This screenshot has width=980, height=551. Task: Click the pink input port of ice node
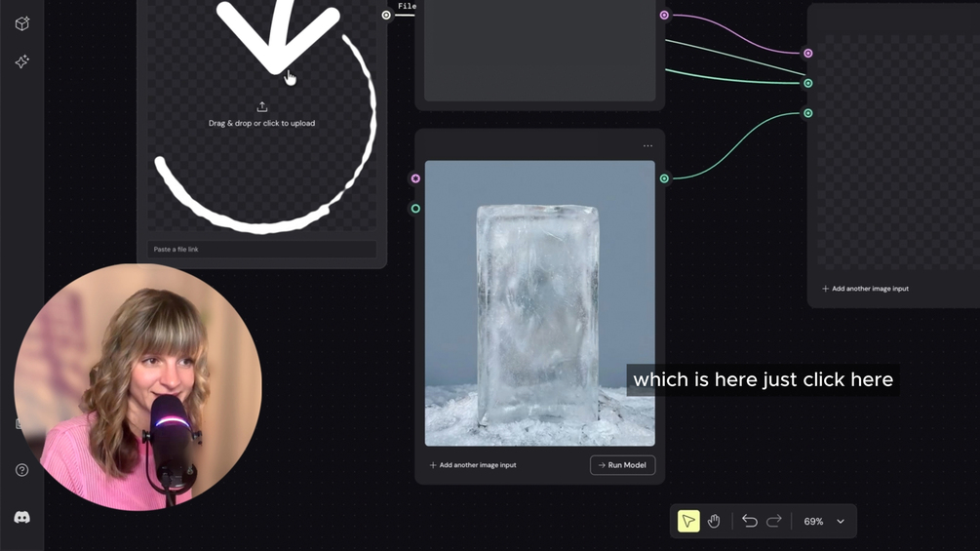click(415, 178)
